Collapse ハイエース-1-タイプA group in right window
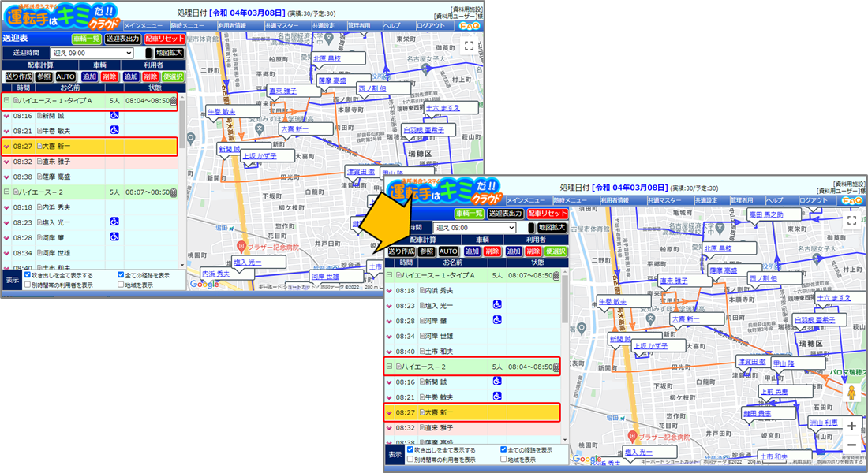Viewport: 868px width, 473px height. point(389,275)
